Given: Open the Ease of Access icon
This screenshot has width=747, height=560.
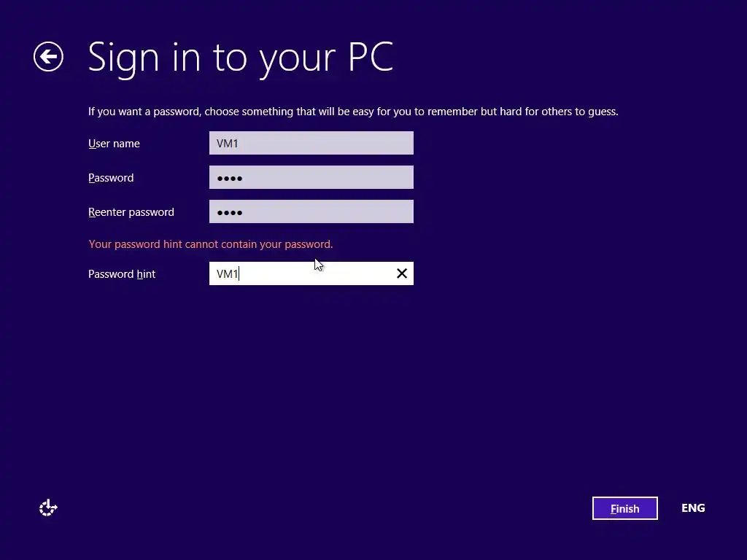Looking at the screenshot, I should point(48,507).
